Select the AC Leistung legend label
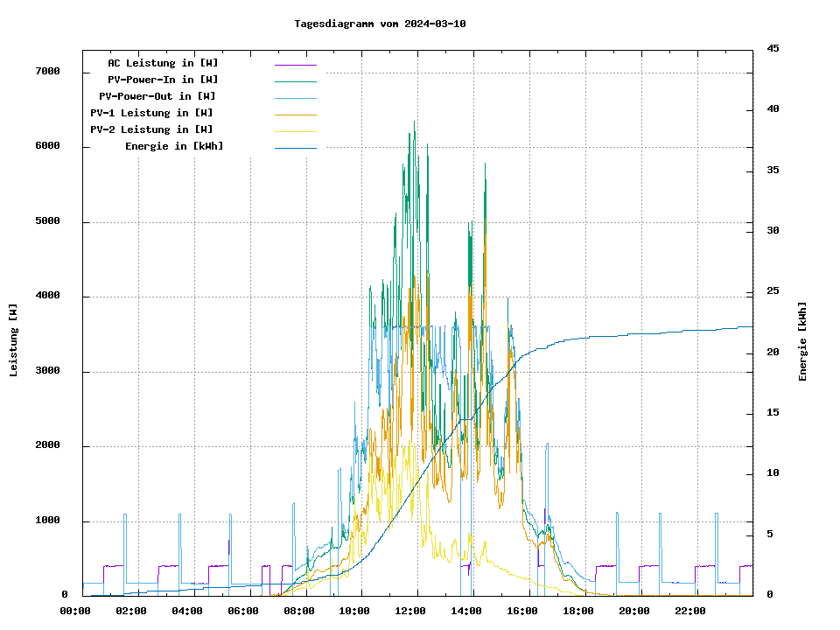The height and width of the screenshot is (630, 840). (163, 63)
